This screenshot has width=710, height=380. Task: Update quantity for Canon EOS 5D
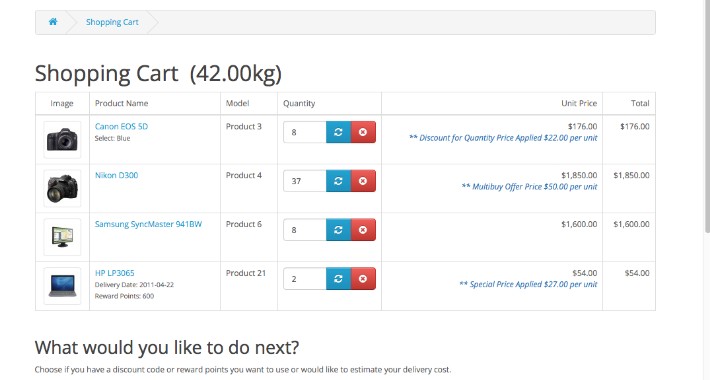pyautogui.click(x=338, y=132)
